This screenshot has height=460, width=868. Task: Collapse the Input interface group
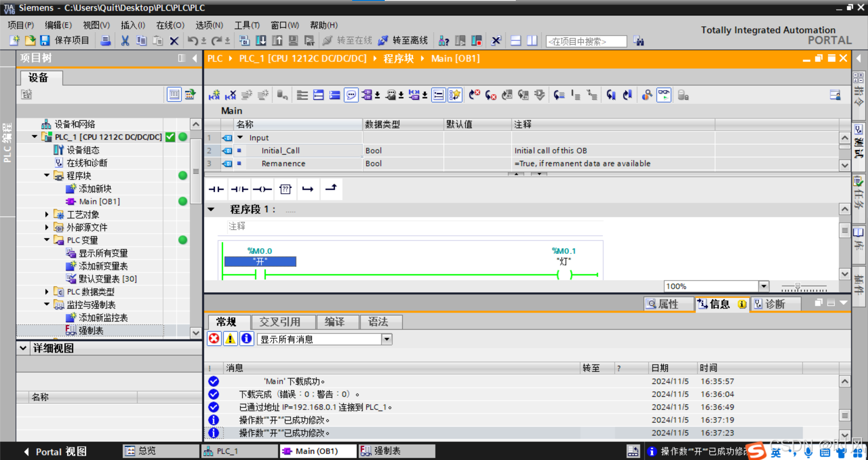click(x=241, y=138)
